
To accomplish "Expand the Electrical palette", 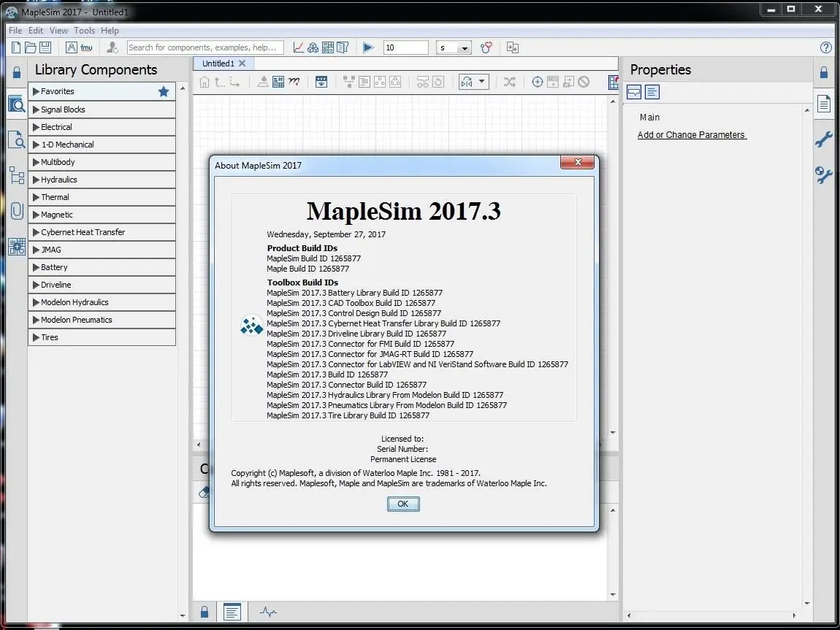I will (102, 127).
